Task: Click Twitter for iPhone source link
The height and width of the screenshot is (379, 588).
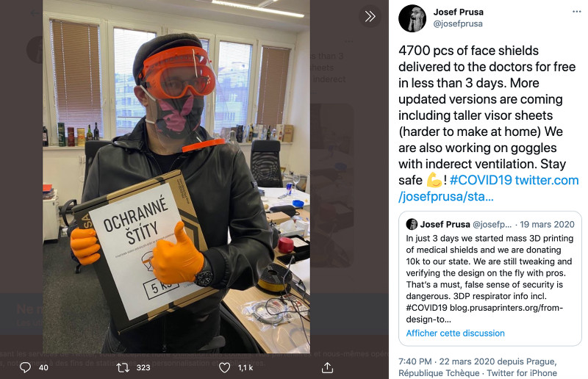Action: click(522, 373)
